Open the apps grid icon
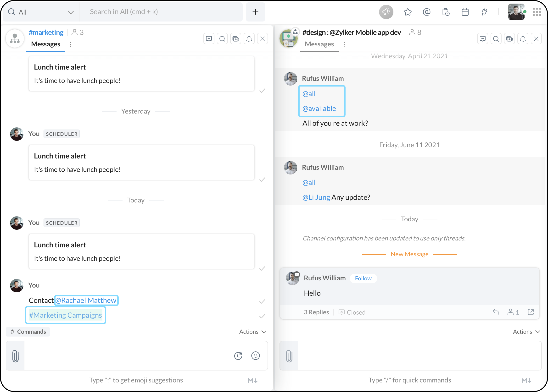 [x=537, y=12]
